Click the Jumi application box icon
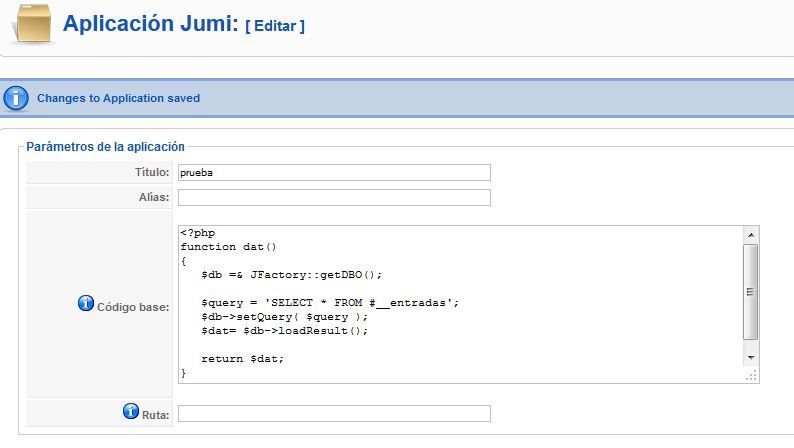Viewport: 794px width, 448px height. 33,23
